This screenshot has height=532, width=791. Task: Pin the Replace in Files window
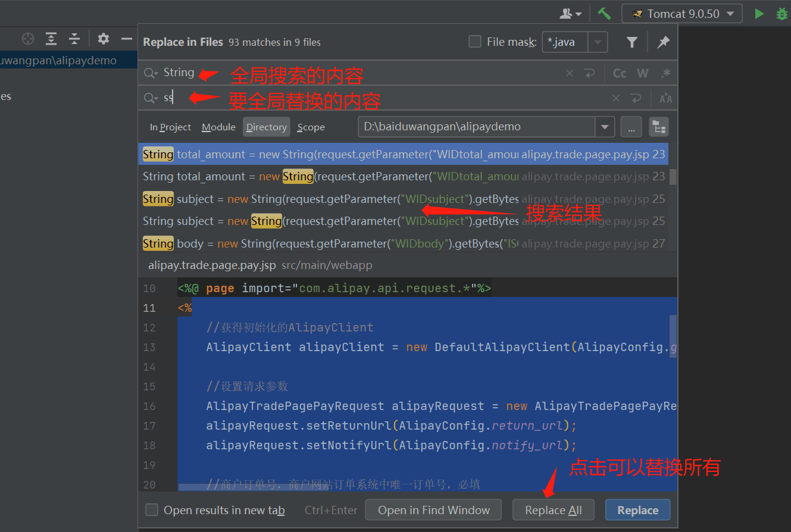click(663, 42)
